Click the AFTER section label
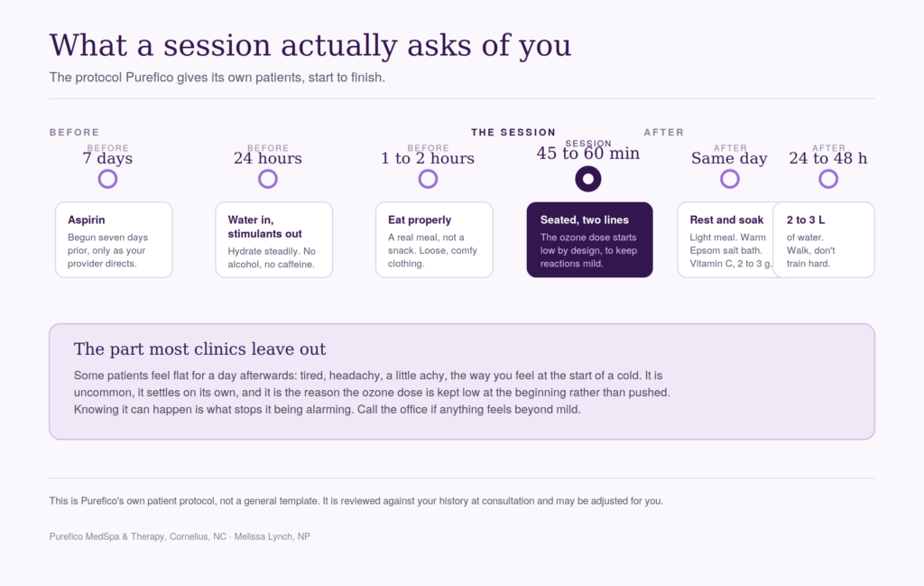This screenshot has height=586, width=924. coord(663,133)
